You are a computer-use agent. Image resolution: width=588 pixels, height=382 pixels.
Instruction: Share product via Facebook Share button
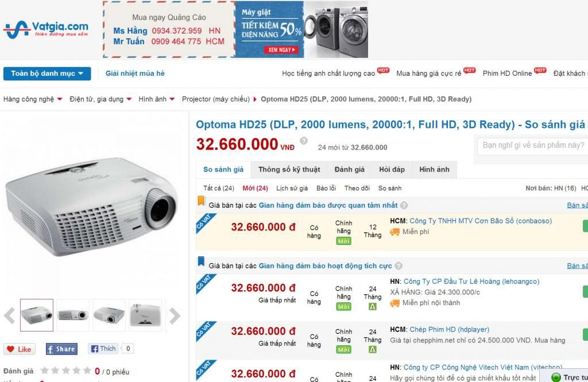tap(61, 349)
